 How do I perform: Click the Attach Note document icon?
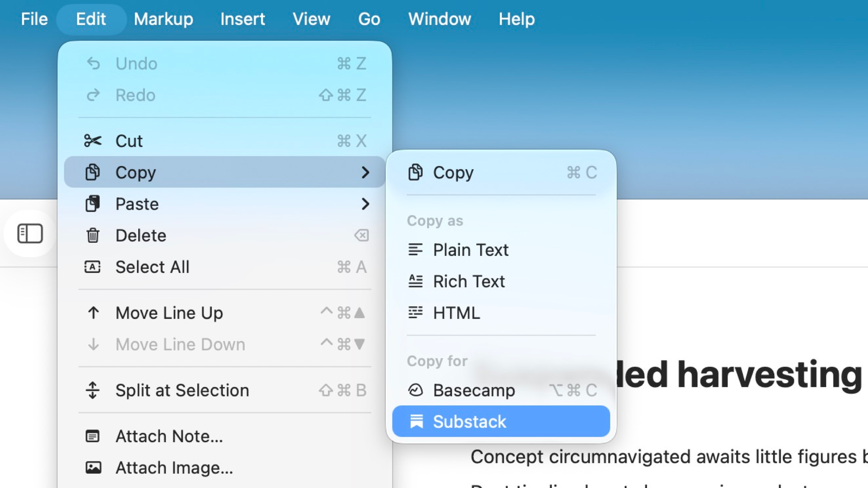click(x=93, y=436)
